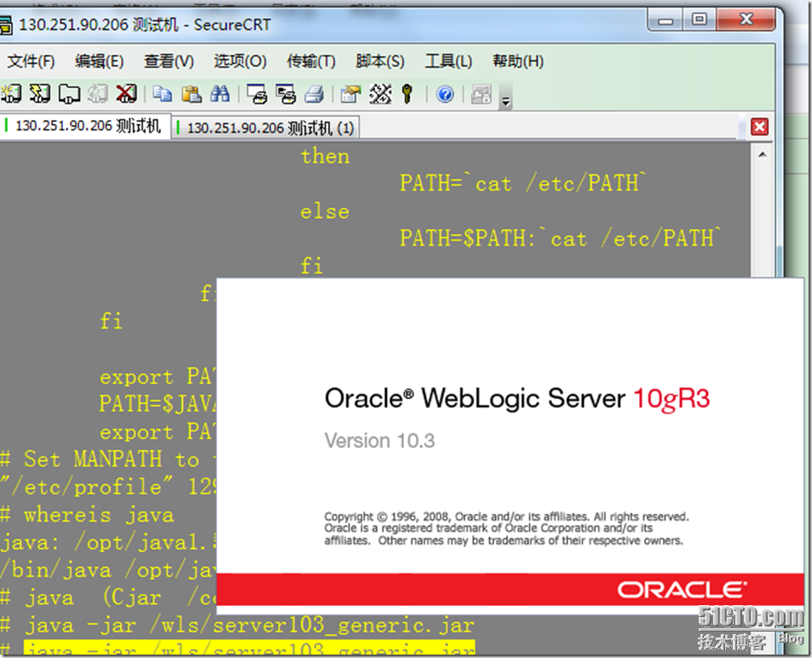This screenshot has height=658, width=812.
Task: Minimize the SecureCRT window
Action: click(665, 20)
